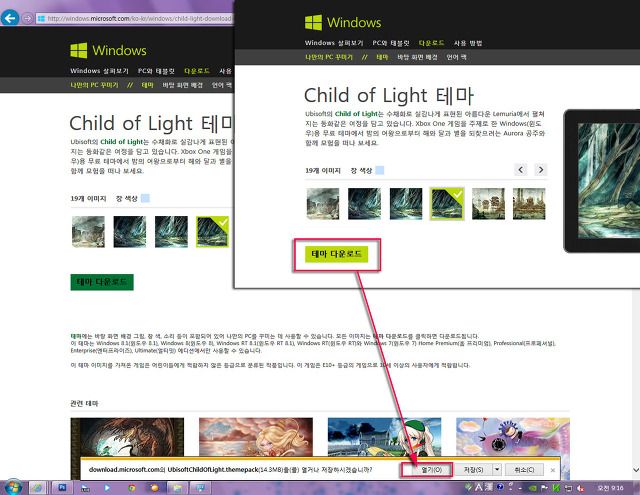Open Chrome from the taskbar

(131, 488)
